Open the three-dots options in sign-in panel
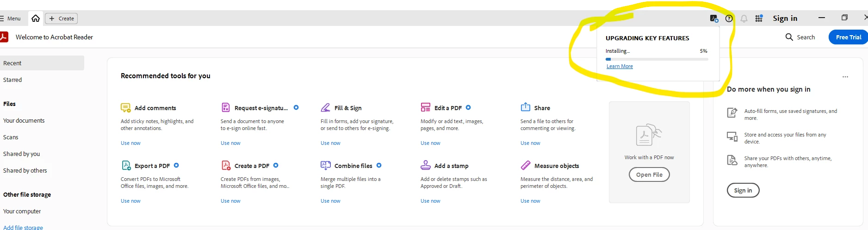Screen dimensions: 868x230 click(x=845, y=77)
